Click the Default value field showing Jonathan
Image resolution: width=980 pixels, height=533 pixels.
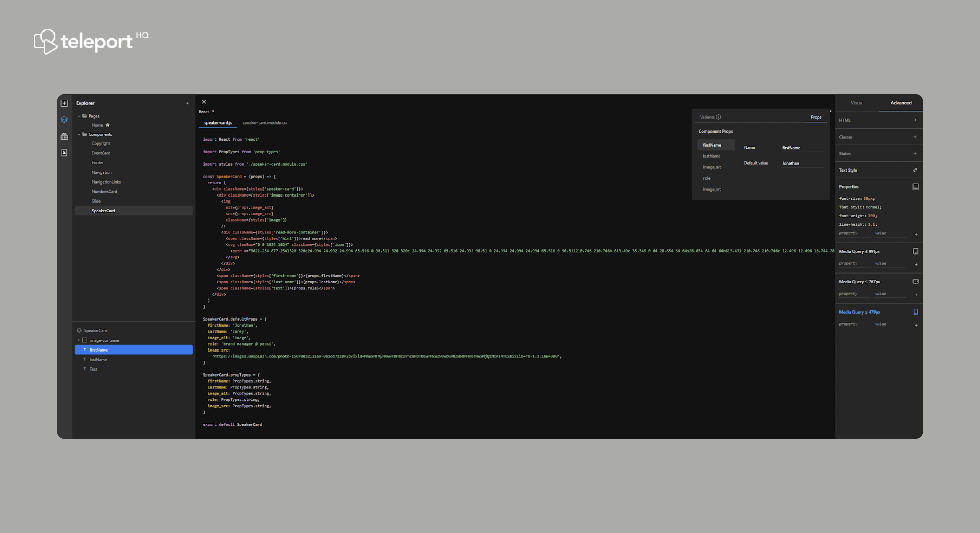802,163
